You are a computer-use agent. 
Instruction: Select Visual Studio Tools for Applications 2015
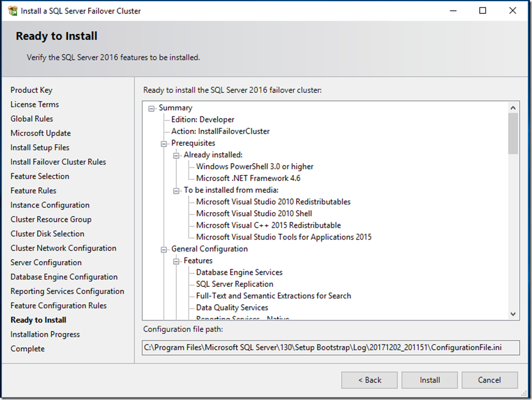[x=284, y=237]
